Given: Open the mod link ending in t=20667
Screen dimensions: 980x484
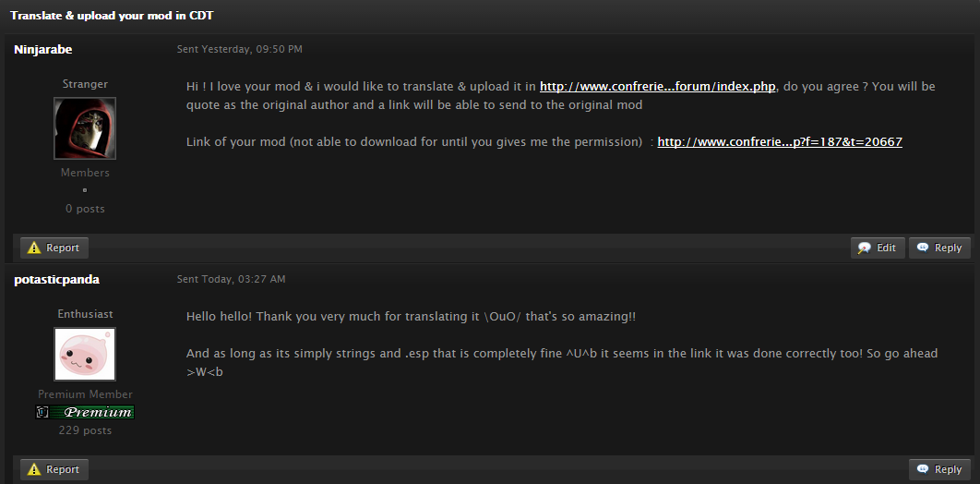Looking at the screenshot, I should coord(780,142).
